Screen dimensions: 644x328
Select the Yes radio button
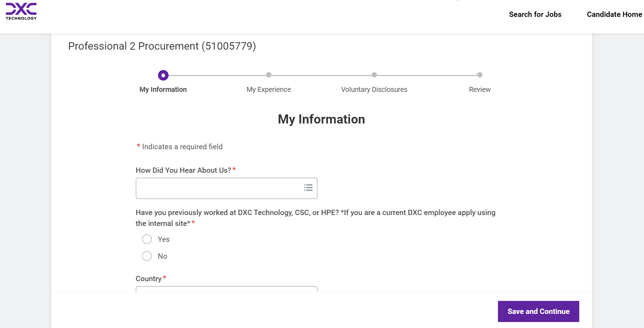pyautogui.click(x=147, y=239)
